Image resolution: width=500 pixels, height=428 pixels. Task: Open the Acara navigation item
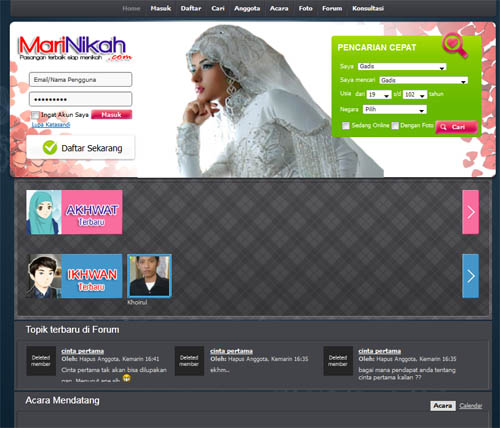coord(279,8)
